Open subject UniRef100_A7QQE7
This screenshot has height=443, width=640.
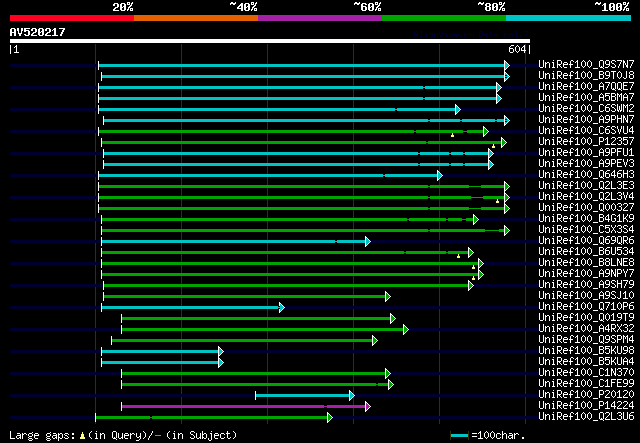click(586, 86)
